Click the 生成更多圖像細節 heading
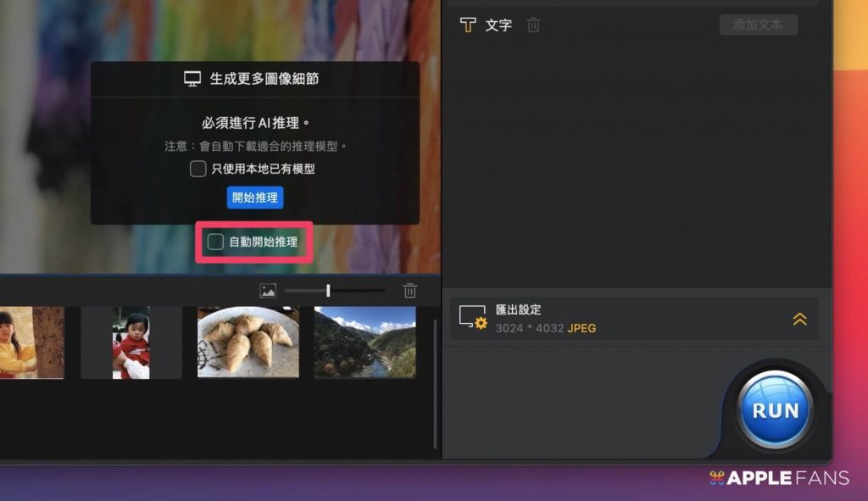The width and height of the screenshot is (868, 501). tap(264, 79)
